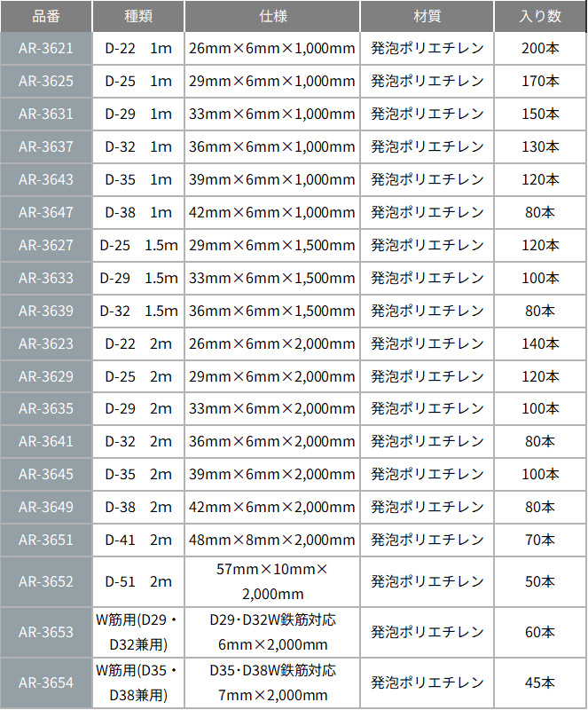Select the 200本 quantity cell
The width and height of the screenshot is (588, 710).
pyautogui.click(x=539, y=49)
